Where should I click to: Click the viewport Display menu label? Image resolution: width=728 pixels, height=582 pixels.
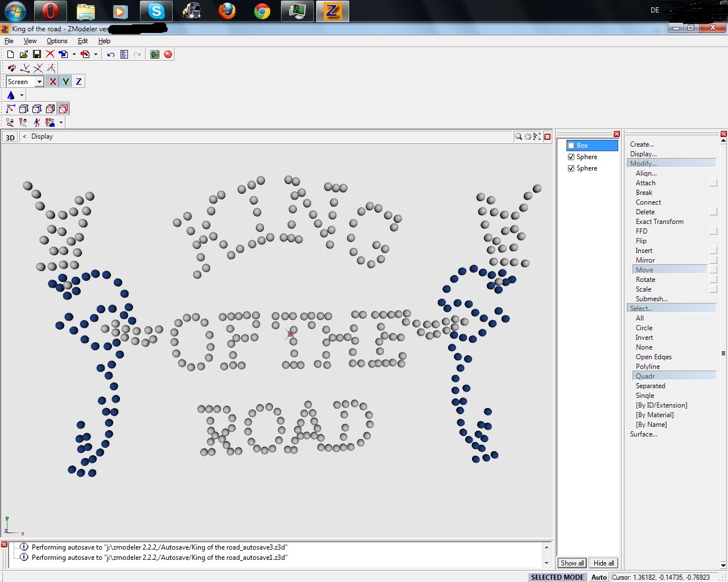pyautogui.click(x=42, y=136)
